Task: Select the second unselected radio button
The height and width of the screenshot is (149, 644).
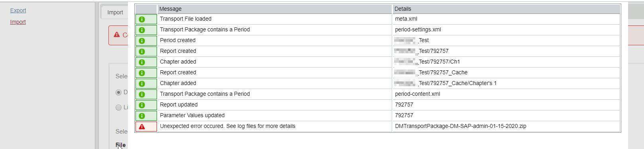Action: point(118,107)
